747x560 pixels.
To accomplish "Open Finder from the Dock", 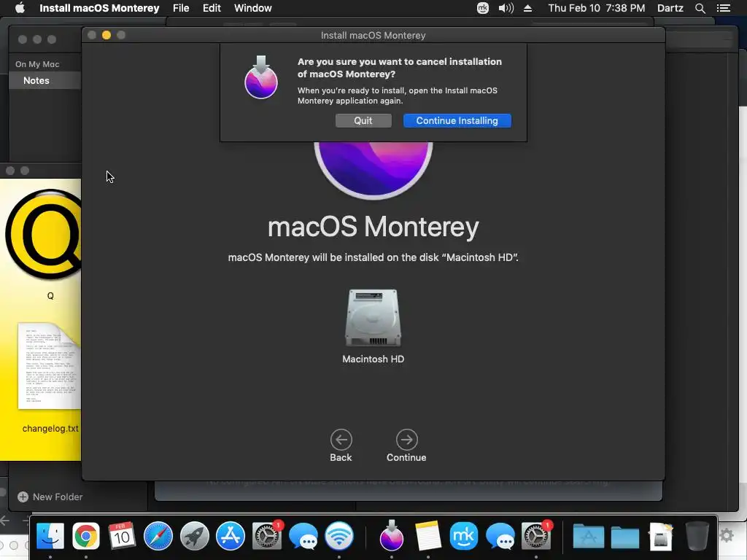I will coord(50,536).
